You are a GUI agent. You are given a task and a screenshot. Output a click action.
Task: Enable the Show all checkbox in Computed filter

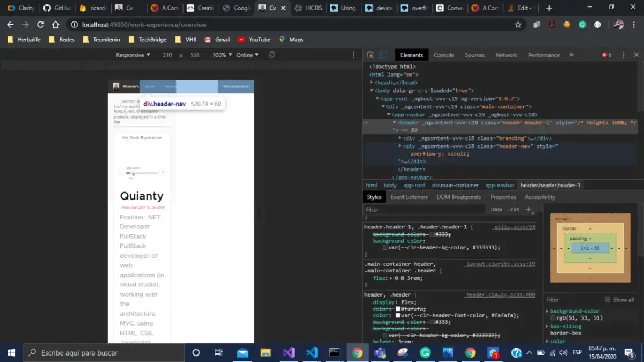click(609, 299)
